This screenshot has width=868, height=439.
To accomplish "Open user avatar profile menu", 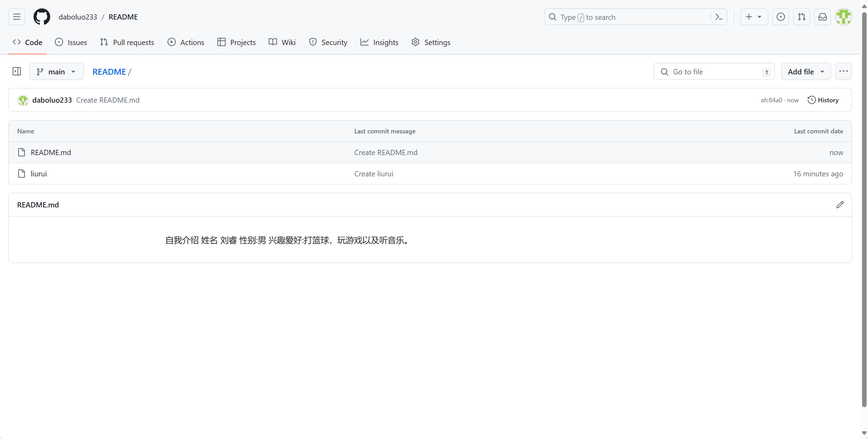I will [844, 17].
